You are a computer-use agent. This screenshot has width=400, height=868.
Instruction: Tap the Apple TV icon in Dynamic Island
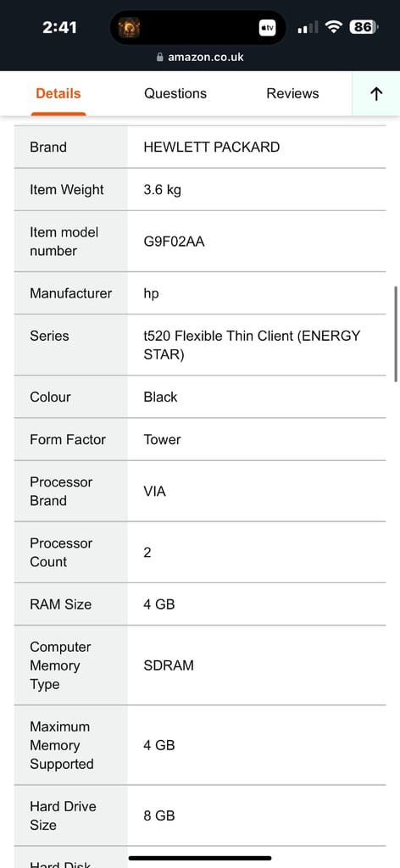click(x=267, y=28)
